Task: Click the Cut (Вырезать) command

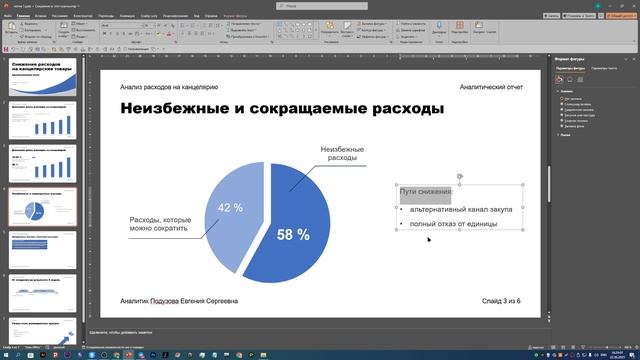Action: (x=29, y=24)
